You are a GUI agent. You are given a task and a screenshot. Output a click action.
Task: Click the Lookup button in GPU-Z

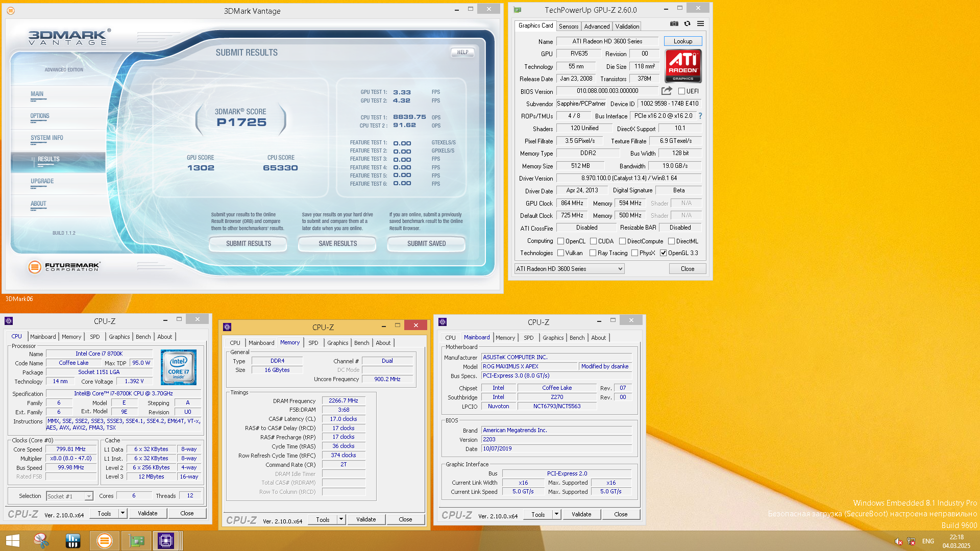683,41
